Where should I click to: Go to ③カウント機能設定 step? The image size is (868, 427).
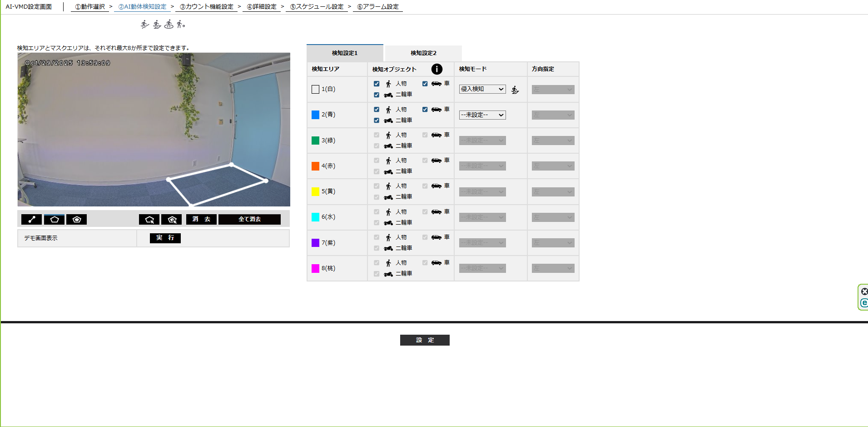click(x=207, y=7)
